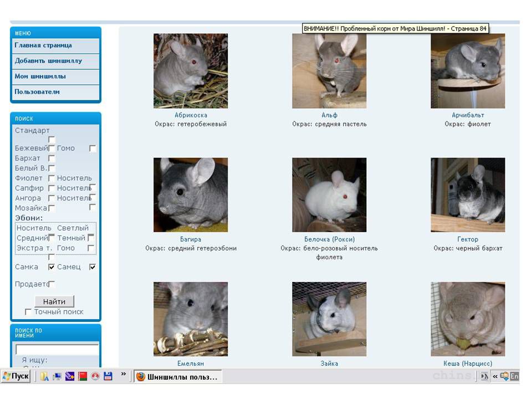
Task: Expand hidden Quick Launch icons chevron
Action: pos(123,375)
